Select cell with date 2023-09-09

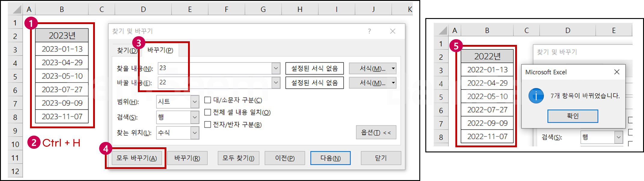point(62,103)
